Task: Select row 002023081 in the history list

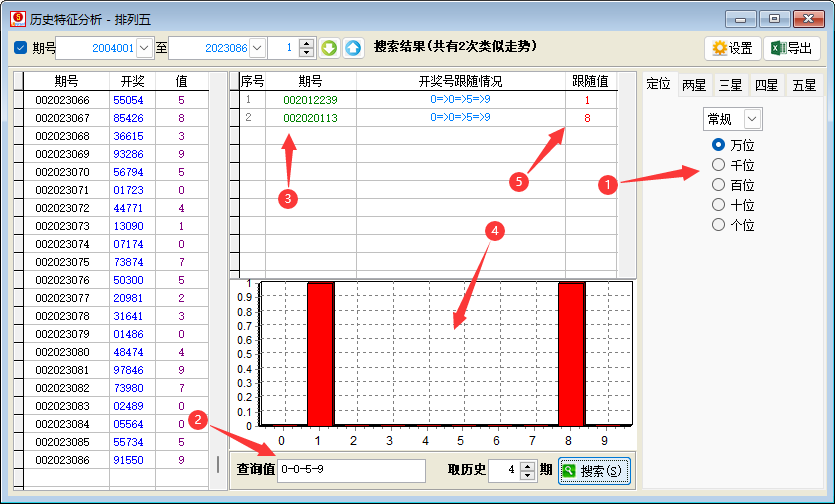Action: [116, 370]
